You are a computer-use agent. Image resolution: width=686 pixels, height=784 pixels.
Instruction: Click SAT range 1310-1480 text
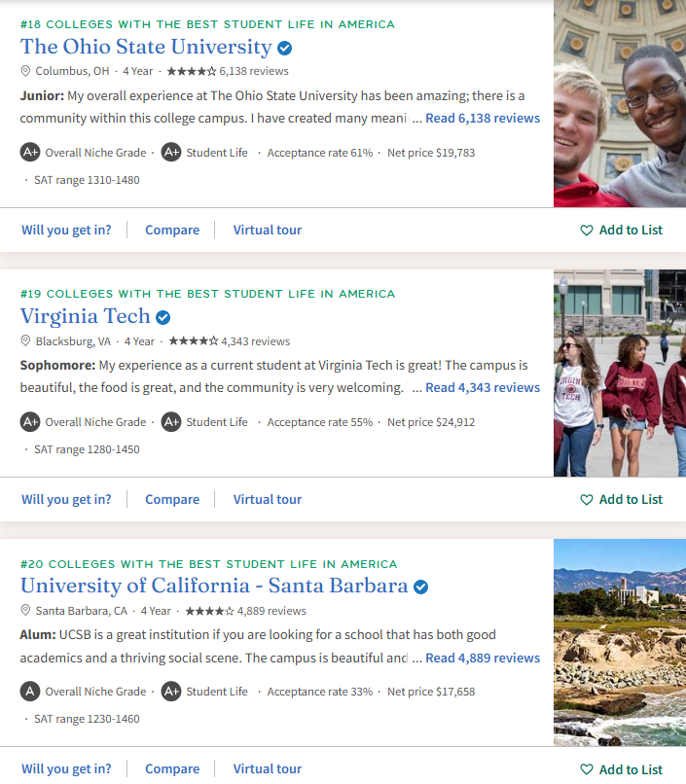[87, 180]
